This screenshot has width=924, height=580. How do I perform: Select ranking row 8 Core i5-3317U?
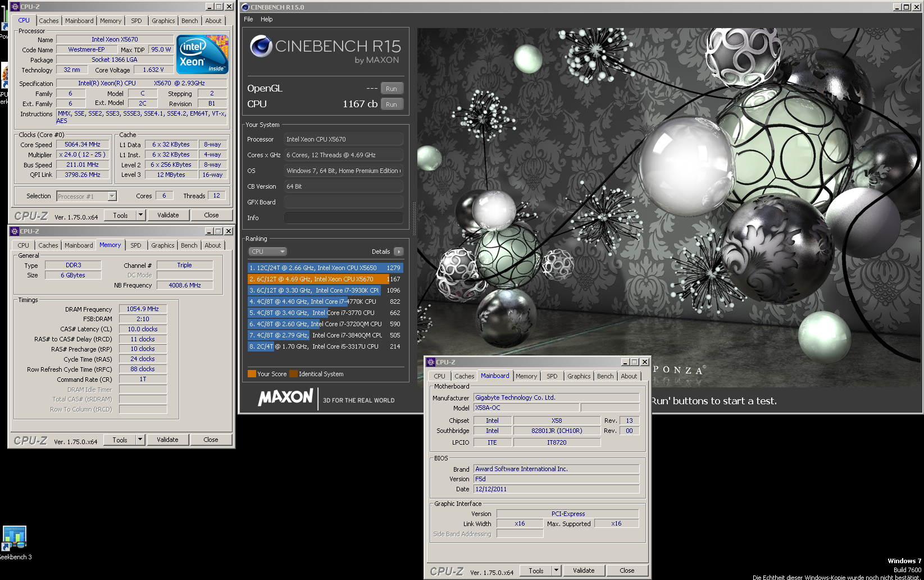(x=325, y=346)
